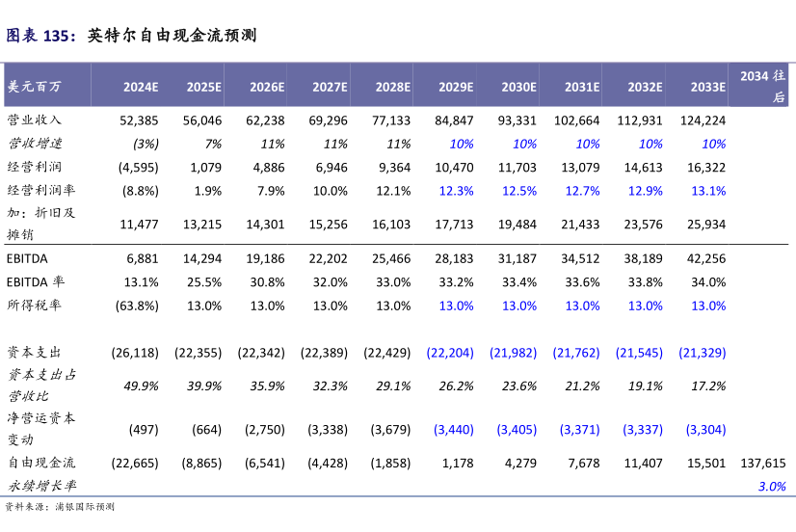Select the 永续增长率 row label

40,487
